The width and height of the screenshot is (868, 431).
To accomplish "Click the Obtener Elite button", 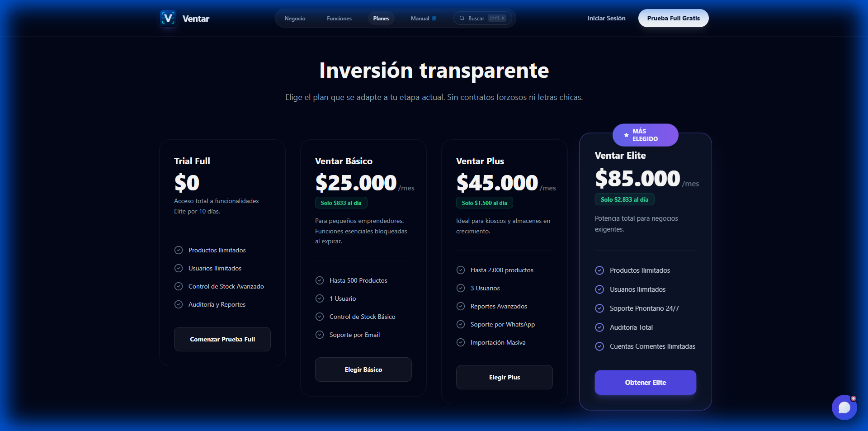I will pos(645,382).
